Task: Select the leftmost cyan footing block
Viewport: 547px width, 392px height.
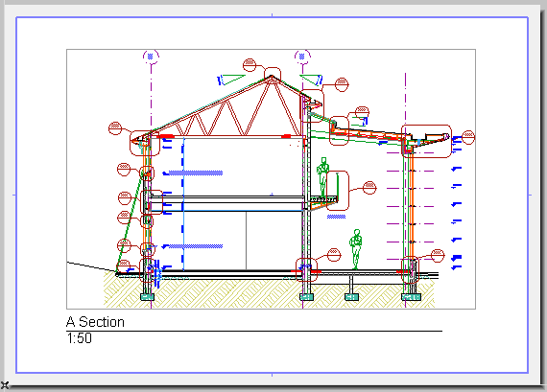Action: point(147,297)
